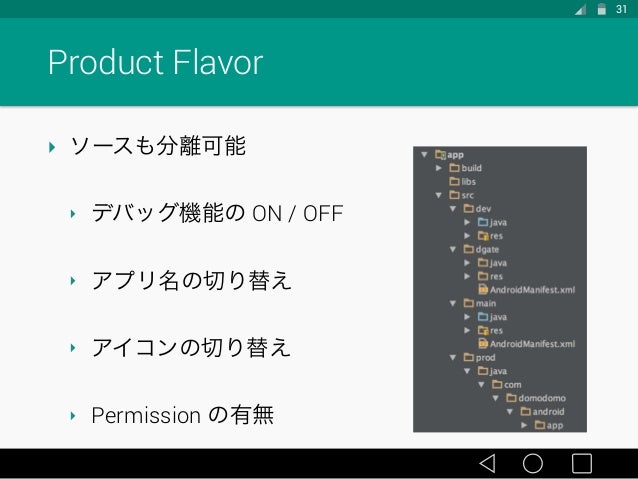Tap the Android home circle button
This screenshot has height=479, width=638.
click(x=533, y=463)
